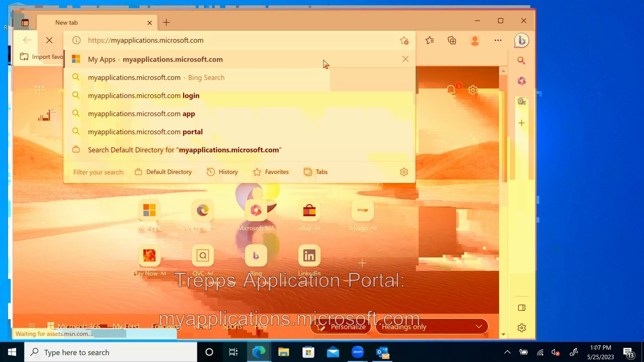Open the profile account icon

pyautogui.click(x=474, y=40)
